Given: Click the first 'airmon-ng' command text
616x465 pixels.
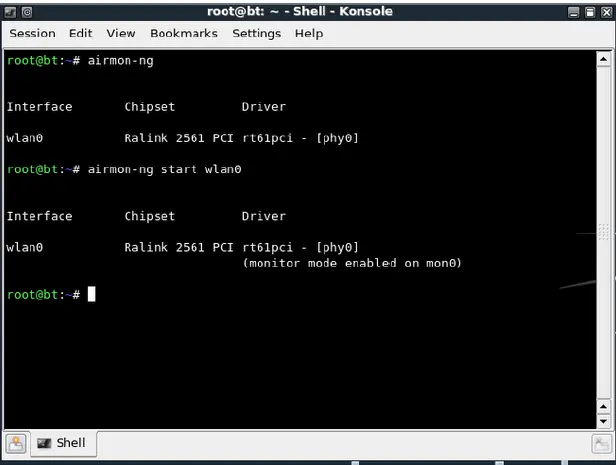Looking at the screenshot, I should click(120, 61).
